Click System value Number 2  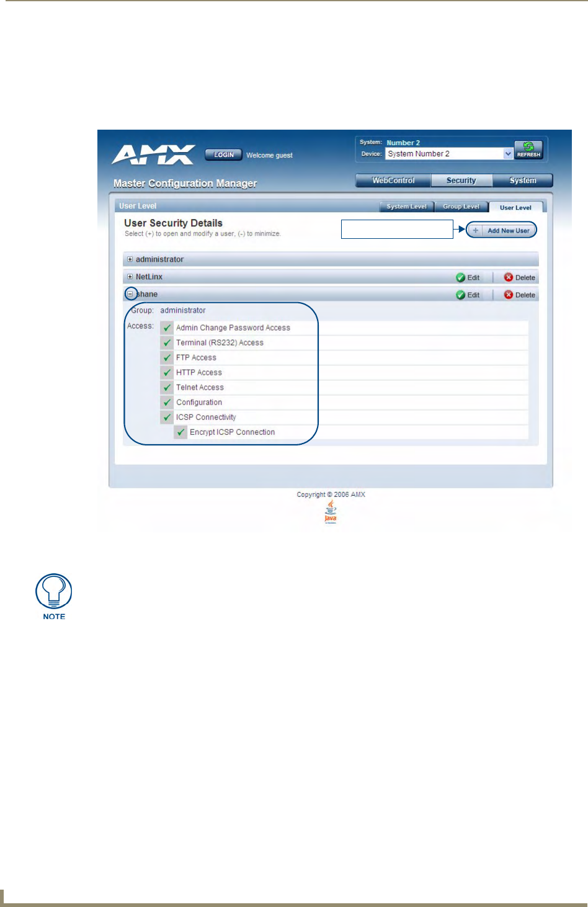[x=403, y=143]
